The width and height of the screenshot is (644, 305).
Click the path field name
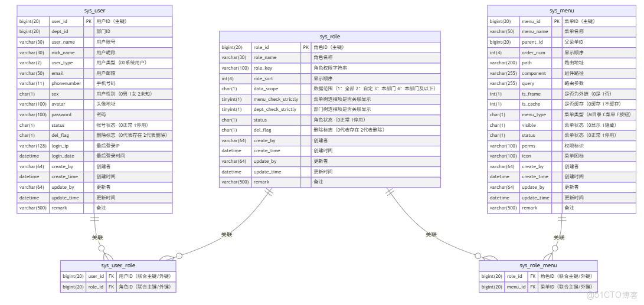pyautogui.click(x=526, y=63)
